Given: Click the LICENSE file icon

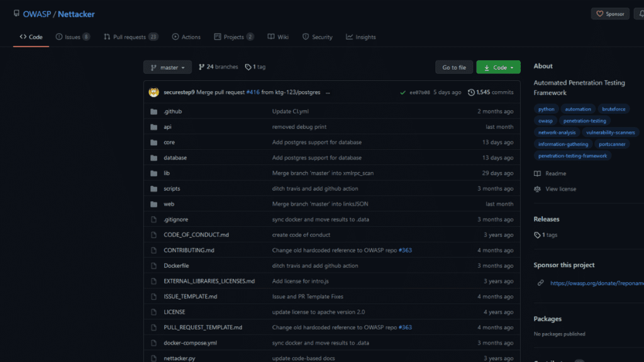Looking at the screenshot, I should pyautogui.click(x=153, y=312).
